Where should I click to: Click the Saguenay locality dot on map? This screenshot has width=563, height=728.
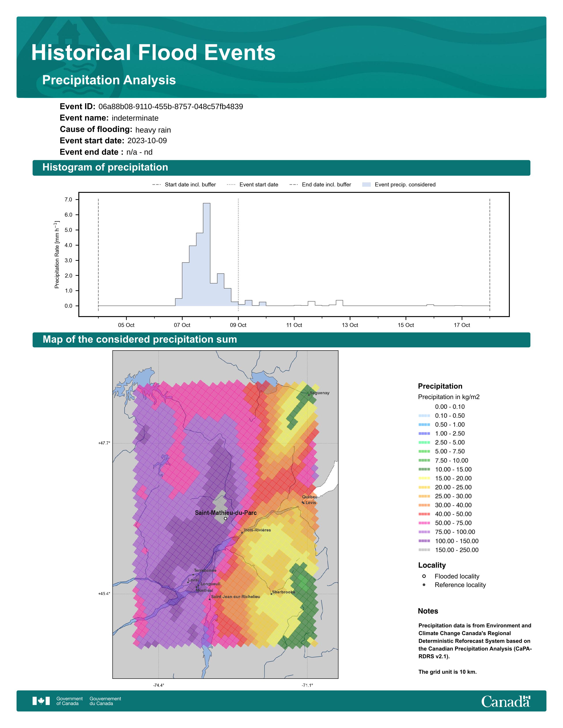click(308, 395)
